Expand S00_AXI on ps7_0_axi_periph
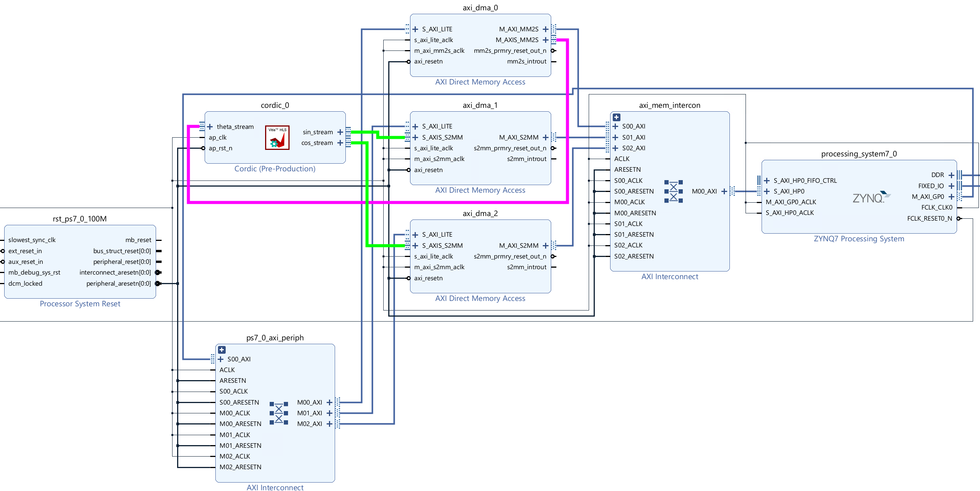Image resolution: width=980 pixels, height=491 pixels. [x=221, y=359]
